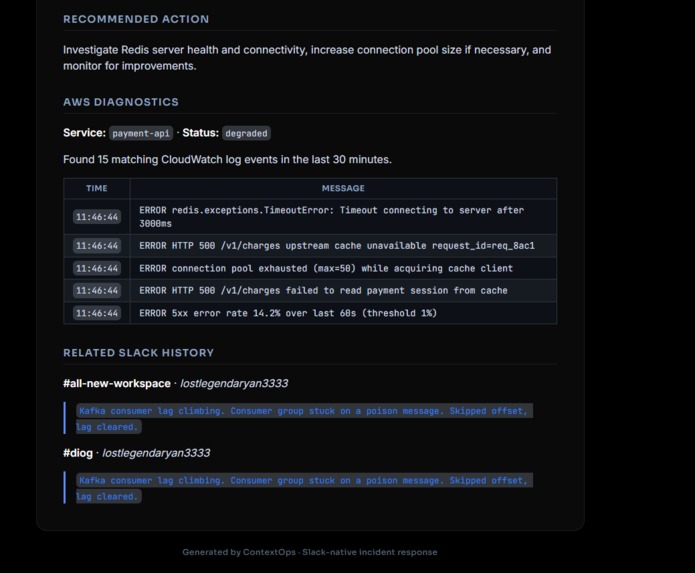Viewport: 695px width, 573px height.
Task: Click the 'Generated by ContextOps' footer text
Action: click(310, 552)
